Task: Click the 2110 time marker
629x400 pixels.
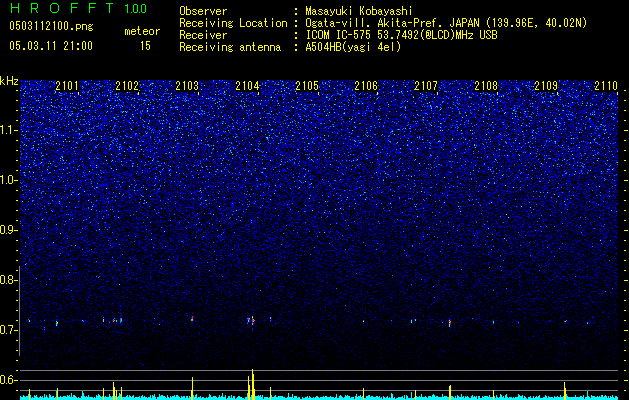Action: (x=606, y=85)
